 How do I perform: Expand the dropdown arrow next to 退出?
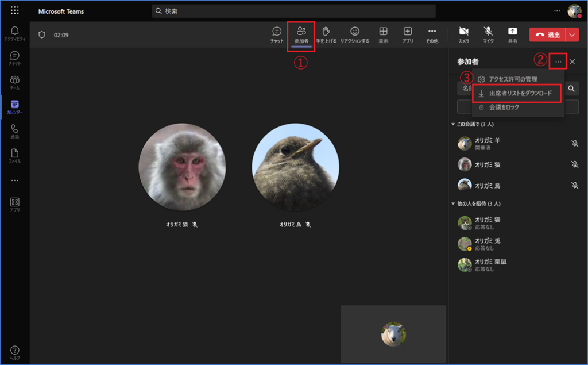pyautogui.click(x=572, y=35)
